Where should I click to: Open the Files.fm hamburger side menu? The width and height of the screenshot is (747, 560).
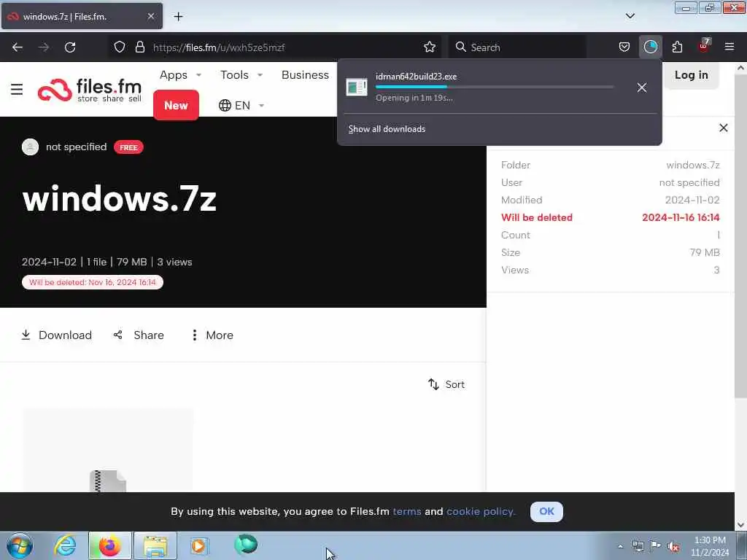pyautogui.click(x=17, y=90)
